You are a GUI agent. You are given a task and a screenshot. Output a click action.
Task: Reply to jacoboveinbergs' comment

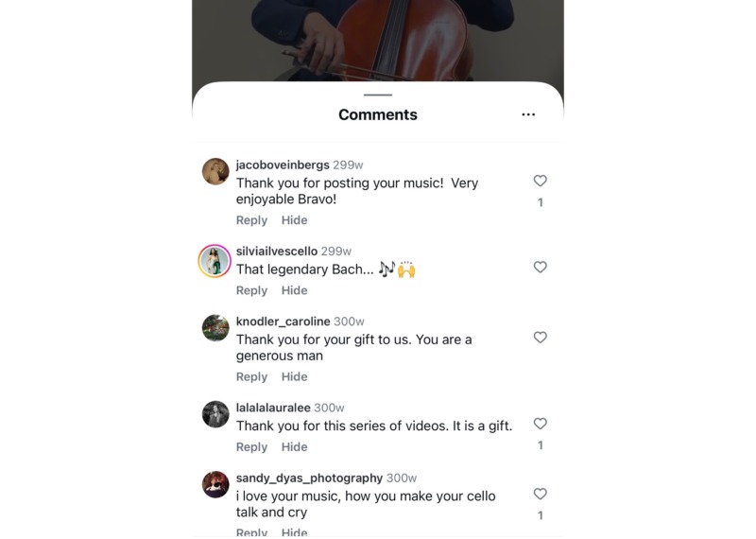[251, 220]
